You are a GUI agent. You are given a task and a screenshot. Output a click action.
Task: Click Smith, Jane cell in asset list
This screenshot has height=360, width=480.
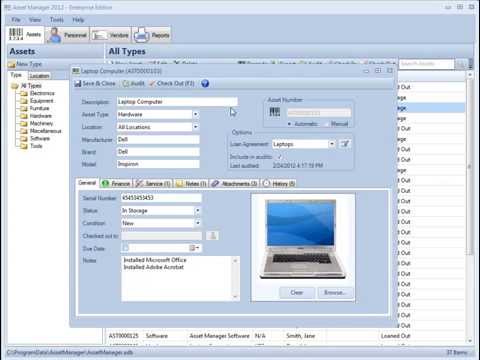300,336
